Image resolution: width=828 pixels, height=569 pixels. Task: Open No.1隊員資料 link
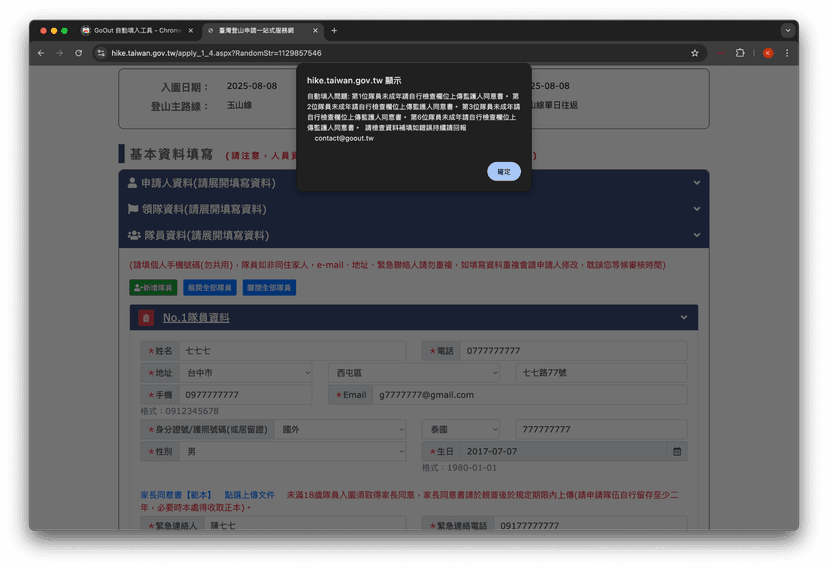tap(196, 318)
